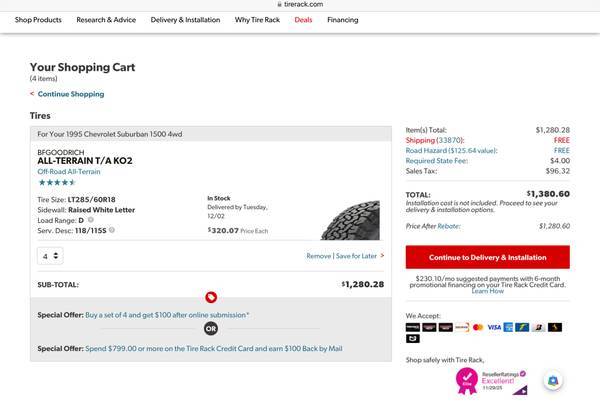This screenshot has width=600, height=416.
Task: Click the Mastercard logo icon
Action: (x=477, y=327)
